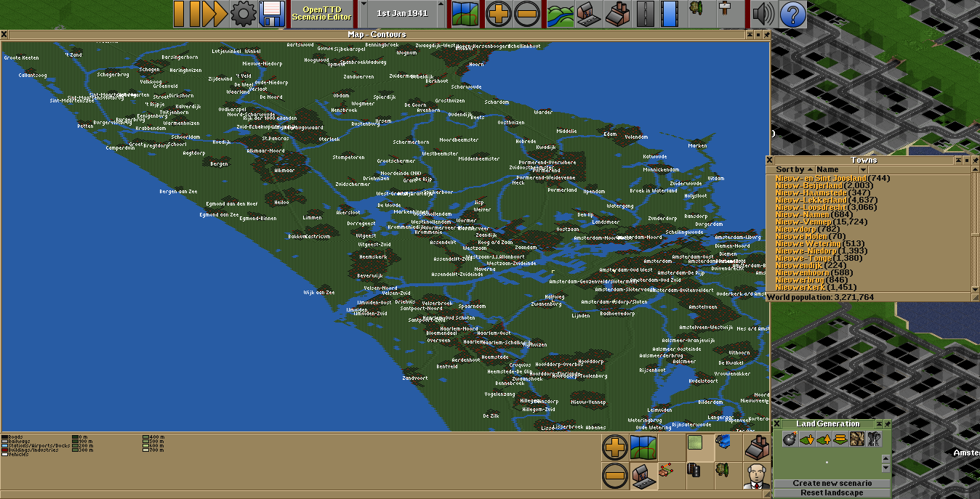
Task: Switch map to industries view factory icon
Action: coord(757,446)
